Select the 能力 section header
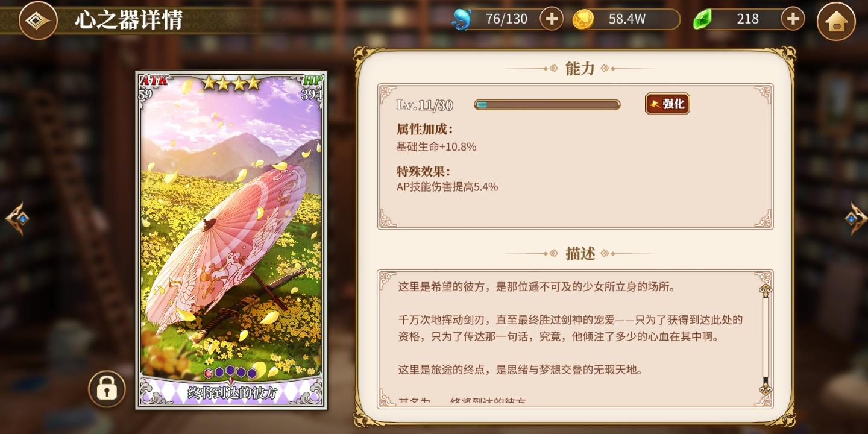This screenshot has height=434, width=868. (580, 69)
